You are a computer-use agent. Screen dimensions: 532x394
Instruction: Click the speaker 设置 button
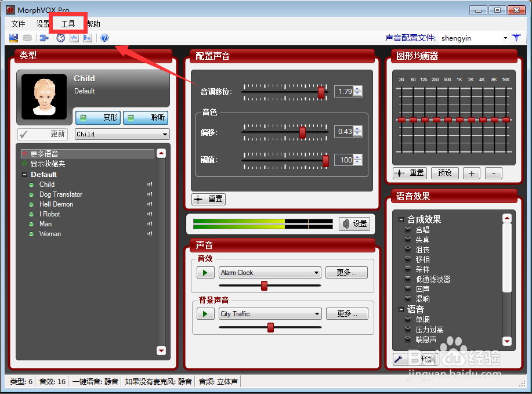point(354,223)
